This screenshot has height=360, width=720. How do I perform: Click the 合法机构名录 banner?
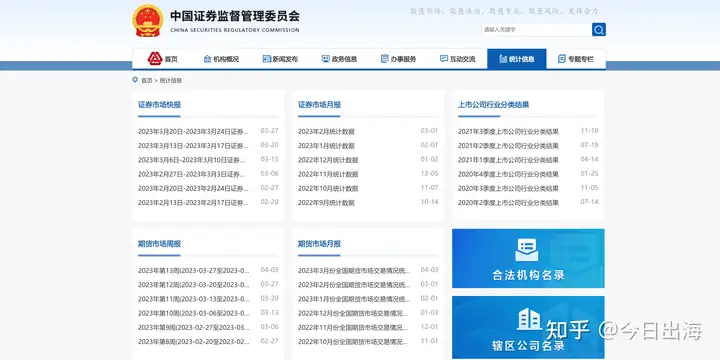[x=528, y=259]
